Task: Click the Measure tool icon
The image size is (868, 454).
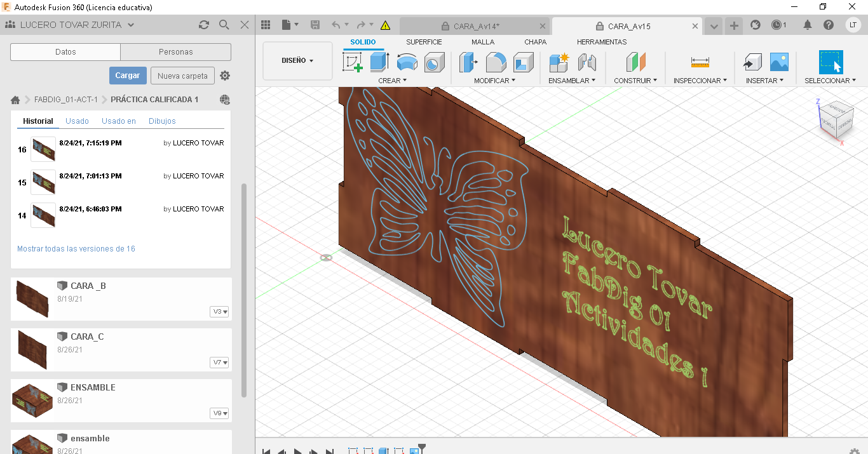Action: pos(700,62)
